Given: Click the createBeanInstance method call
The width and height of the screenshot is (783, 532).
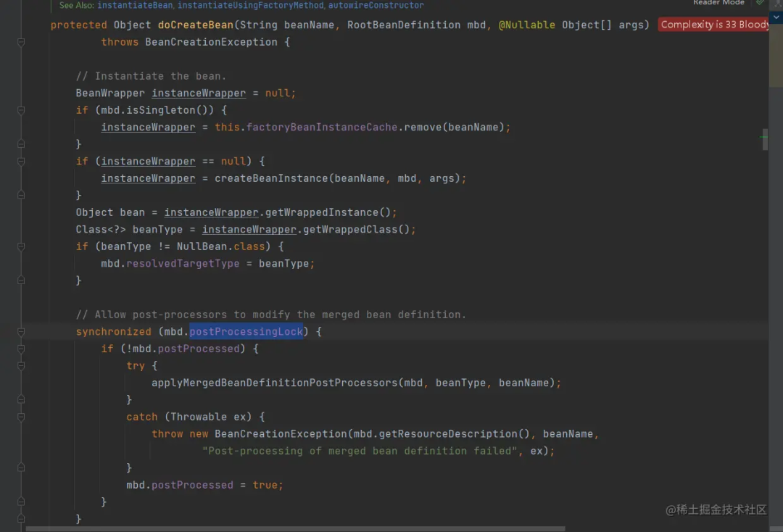Looking at the screenshot, I should pos(271,179).
